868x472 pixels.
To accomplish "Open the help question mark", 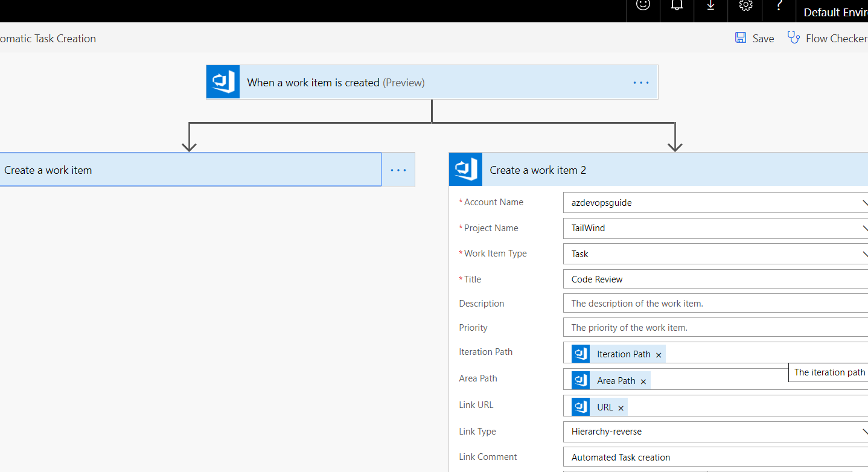I will (779, 5).
